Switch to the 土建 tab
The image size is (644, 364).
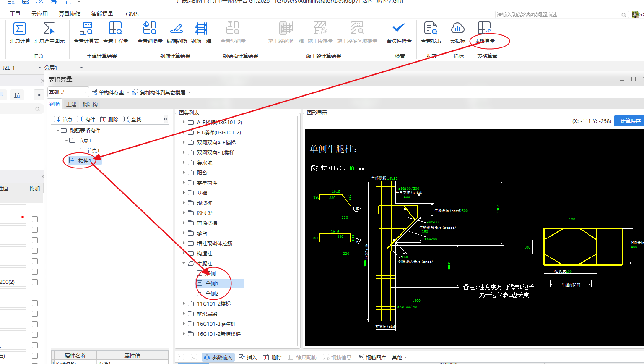coord(71,105)
